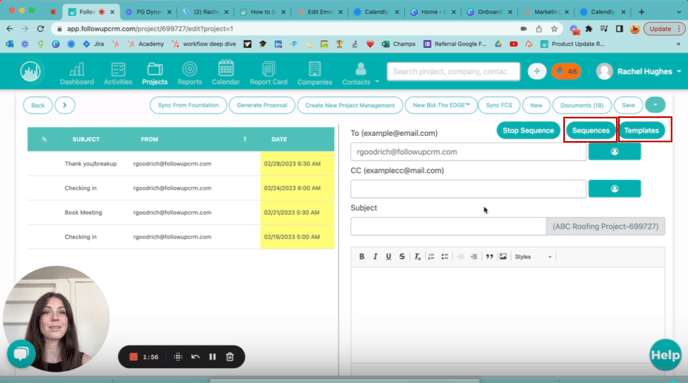
Task: Remove text formatting
Action: coord(418,257)
